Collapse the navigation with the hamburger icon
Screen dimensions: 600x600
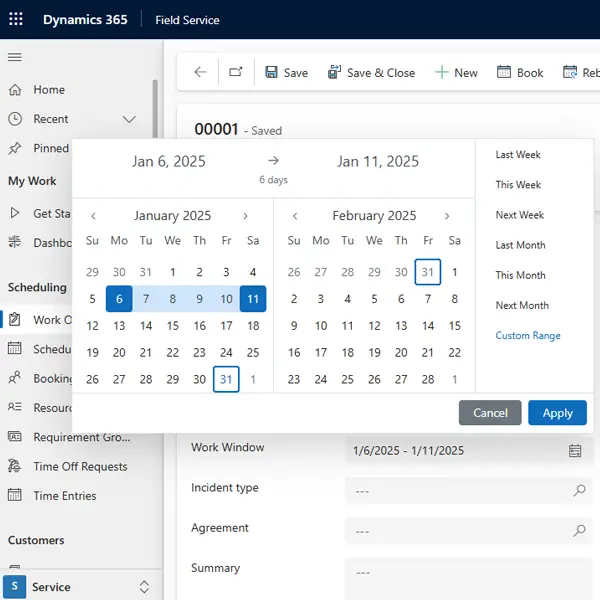pyautogui.click(x=15, y=57)
